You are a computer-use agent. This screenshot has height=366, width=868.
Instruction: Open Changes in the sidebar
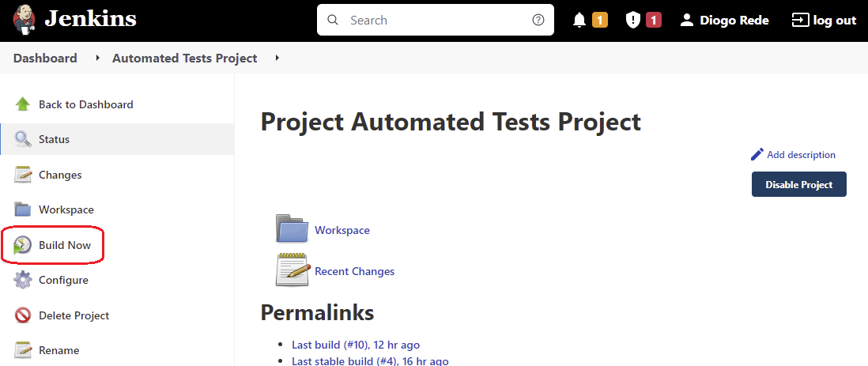pyautogui.click(x=60, y=175)
